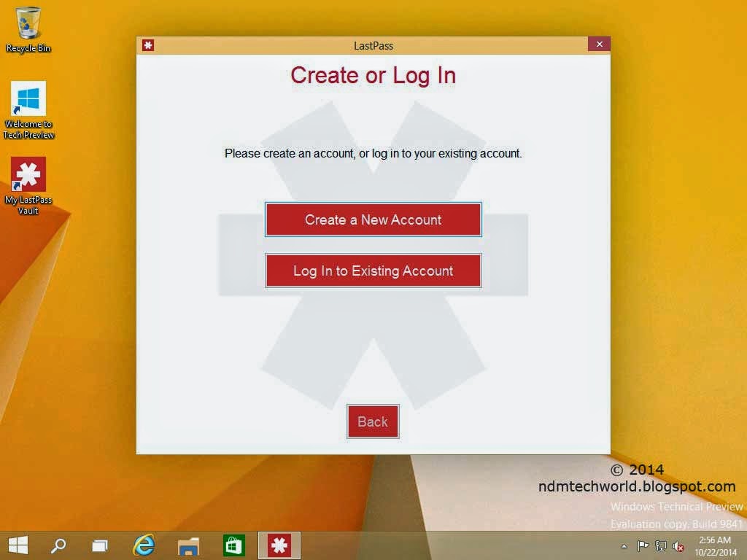Image resolution: width=747 pixels, height=560 pixels.
Task: Click muted volume tray icon
Action: 678,545
